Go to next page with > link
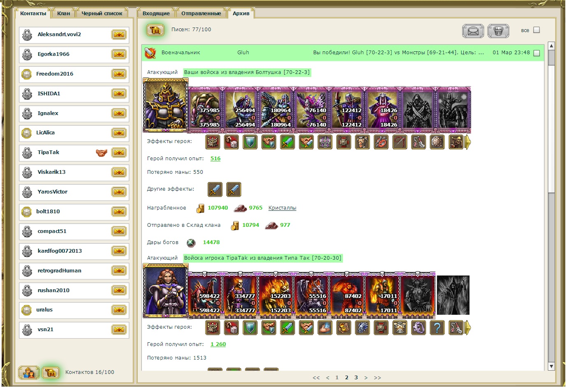 pyautogui.click(x=366, y=378)
